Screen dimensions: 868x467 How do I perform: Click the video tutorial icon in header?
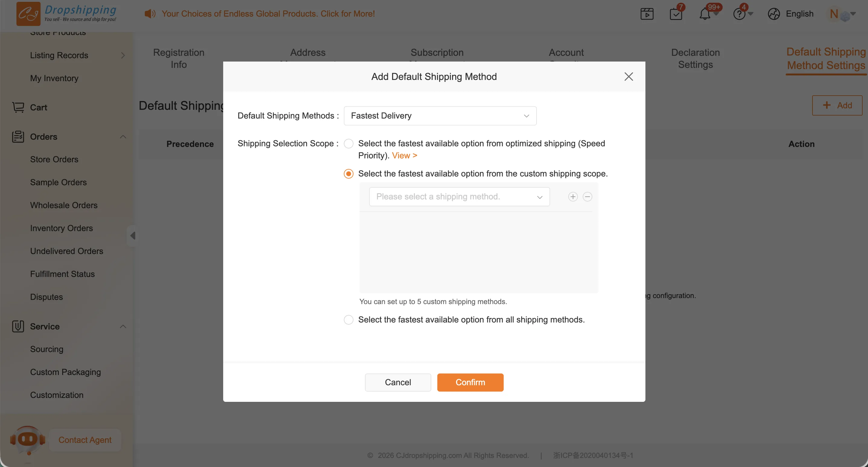click(647, 14)
